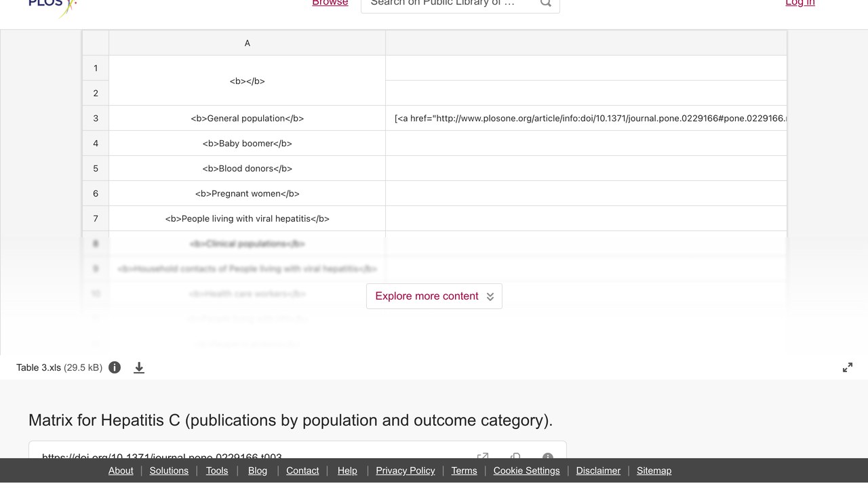Select column header A
Viewport: 868px width, 488px height.
click(247, 43)
